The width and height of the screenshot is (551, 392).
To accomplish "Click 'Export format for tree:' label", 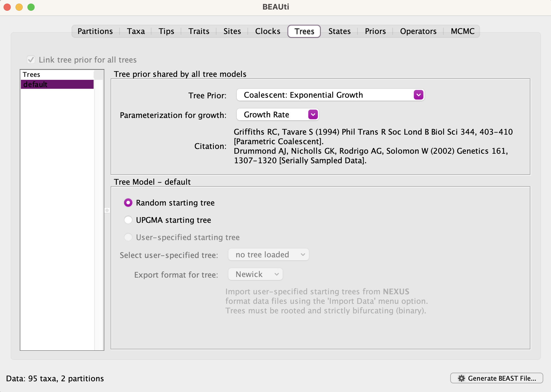I will point(176,275).
